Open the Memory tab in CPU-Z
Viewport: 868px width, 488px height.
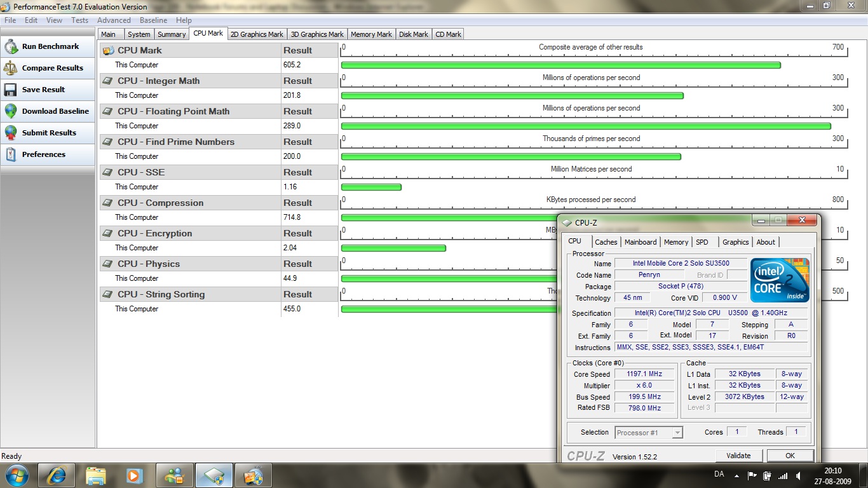coord(676,242)
